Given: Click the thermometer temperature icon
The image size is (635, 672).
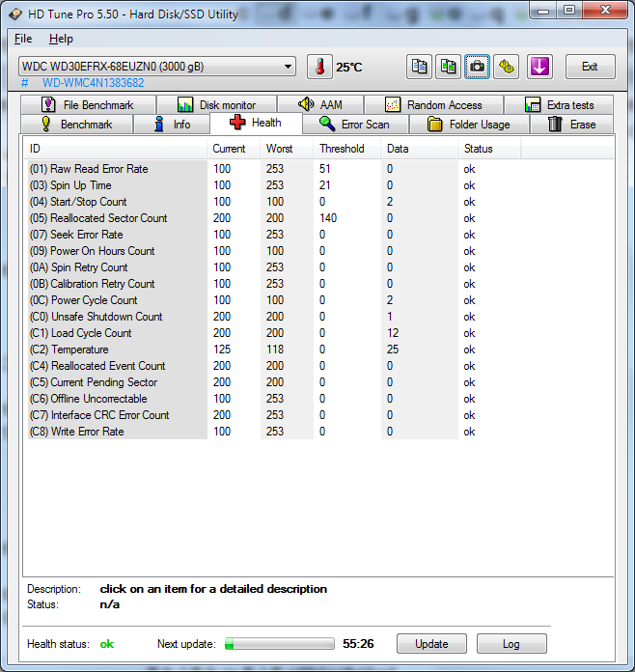Looking at the screenshot, I should [319, 67].
